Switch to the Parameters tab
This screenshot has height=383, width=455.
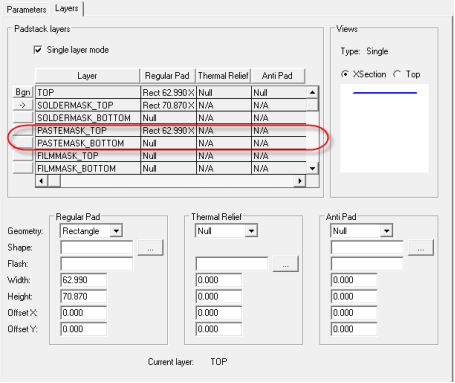click(x=26, y=9)
